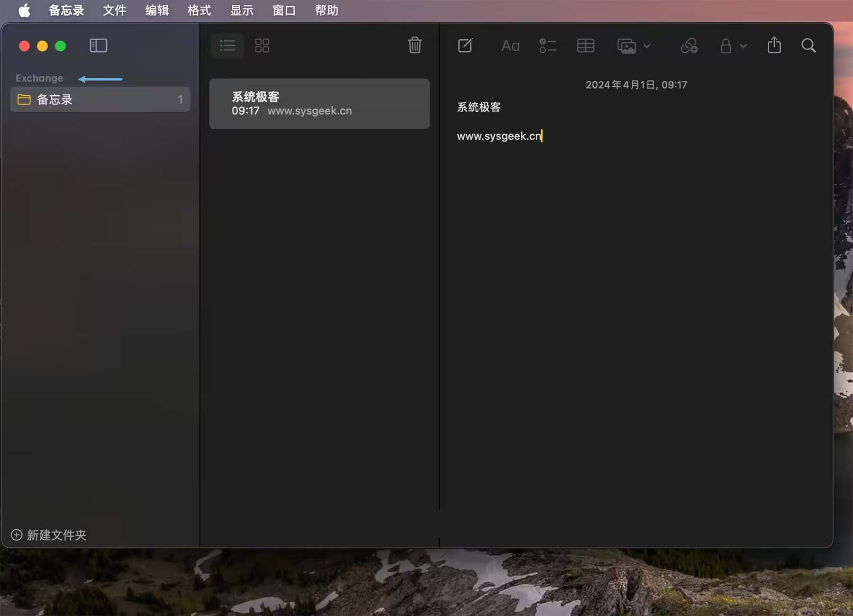Add a table to the note

pos(585,45)
